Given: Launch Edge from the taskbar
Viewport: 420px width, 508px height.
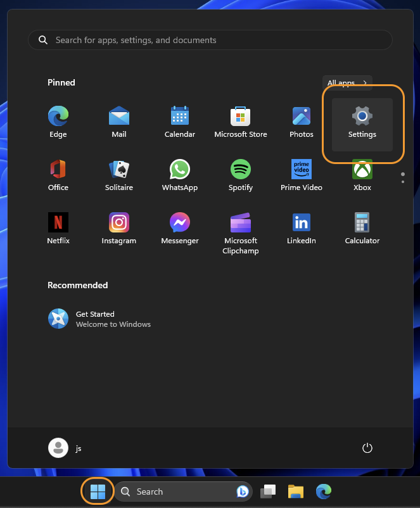Looking at the screenshot, I should (x=324, y=492).
